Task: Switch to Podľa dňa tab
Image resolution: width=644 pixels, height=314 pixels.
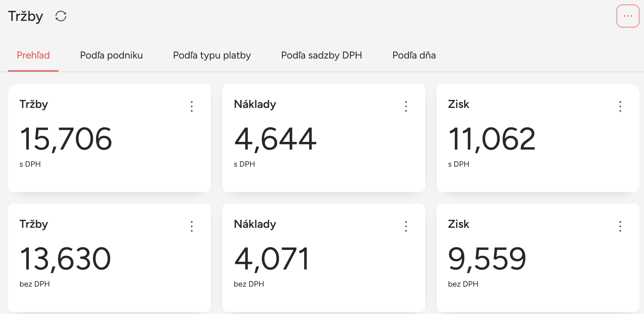Action: (414, 55)
